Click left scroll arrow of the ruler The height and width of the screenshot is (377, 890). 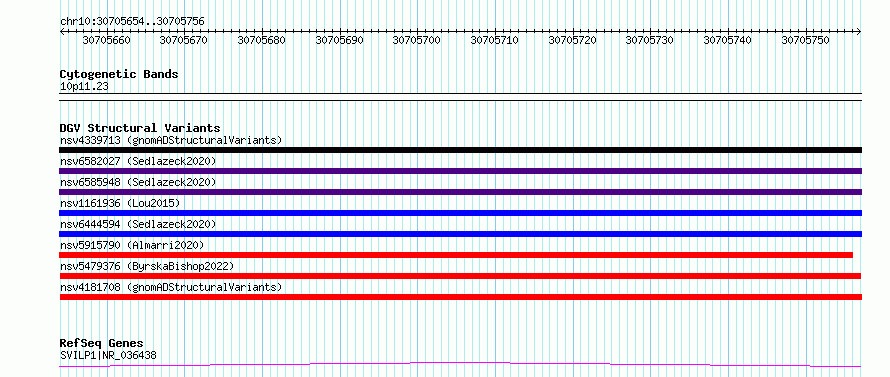coord(62,32)
